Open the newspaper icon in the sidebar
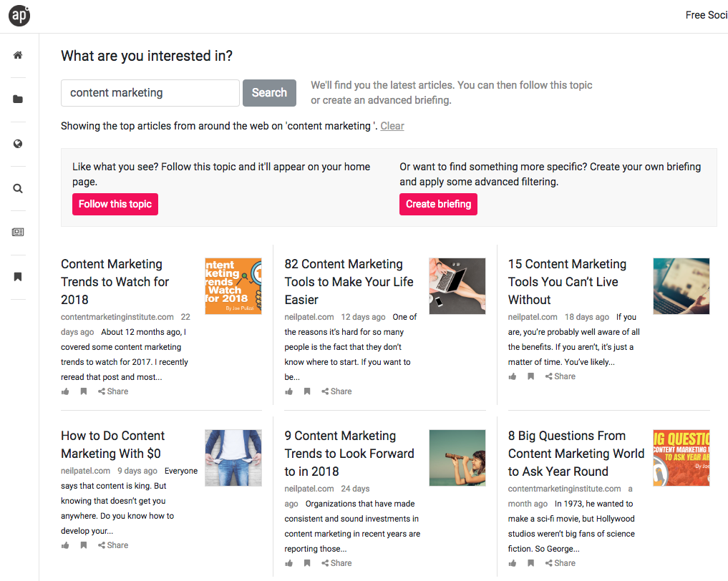 click(18, 233)
